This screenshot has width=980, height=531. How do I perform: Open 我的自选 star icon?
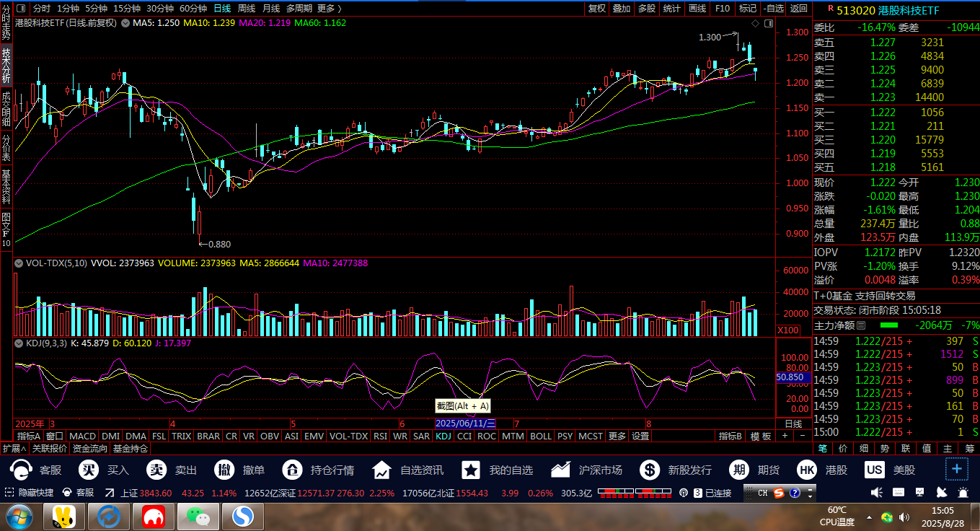(x=471, y=470)
